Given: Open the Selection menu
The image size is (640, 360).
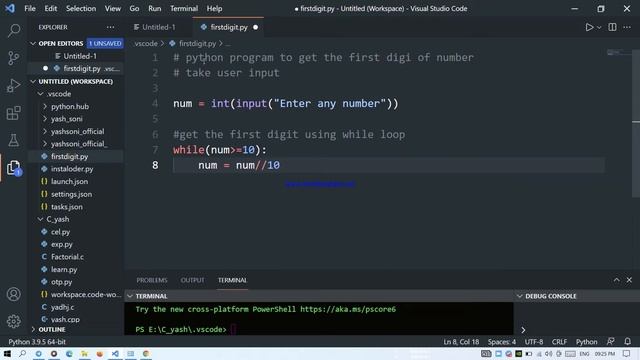Looking at the screenshot, I should pyautogui.click(x=81, y=9).
